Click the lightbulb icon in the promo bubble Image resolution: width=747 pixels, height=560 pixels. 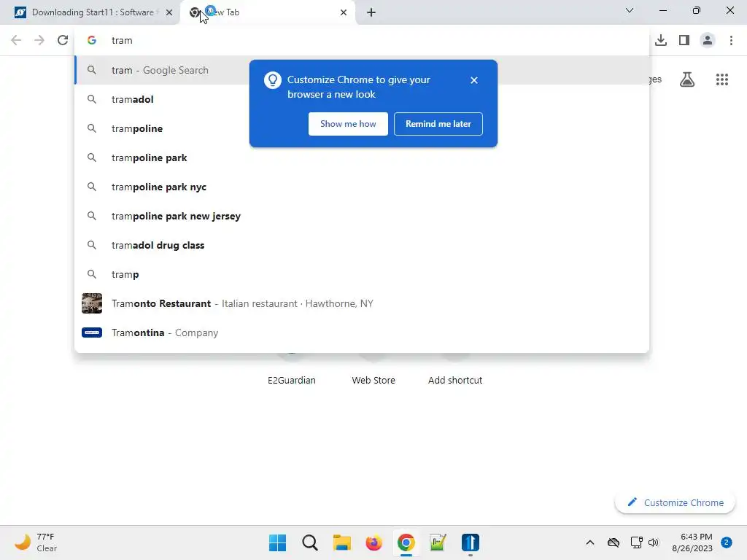tap(273, 80)
